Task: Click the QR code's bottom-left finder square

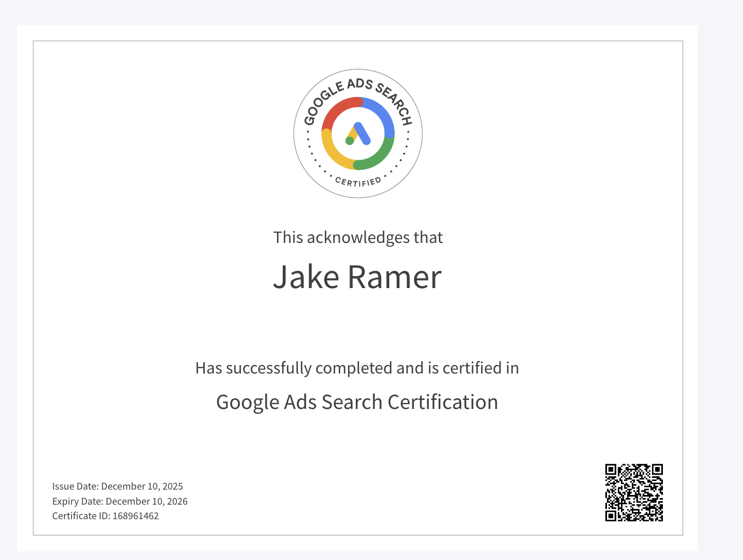Action: pyautogui.click(x=611, y=516)
